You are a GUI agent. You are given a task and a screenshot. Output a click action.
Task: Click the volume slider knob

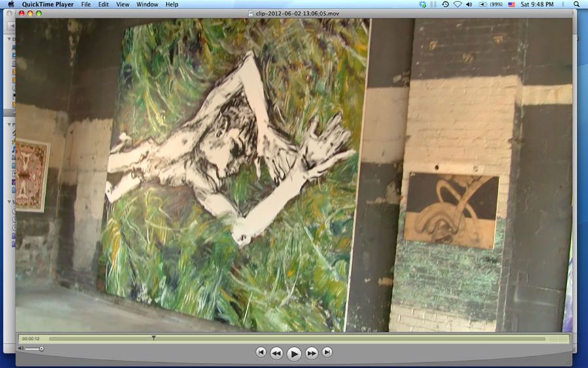[x=42, y=348]
